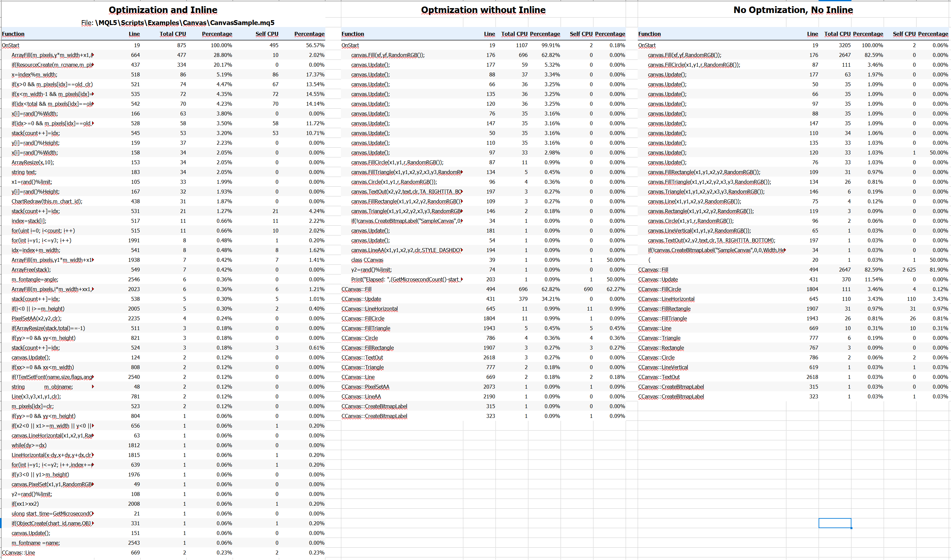The height and width of the screenshot is (560, 951).
Task: Select the 'CCanvas::LineVertical' cell
Action: (x=663, y=367)
